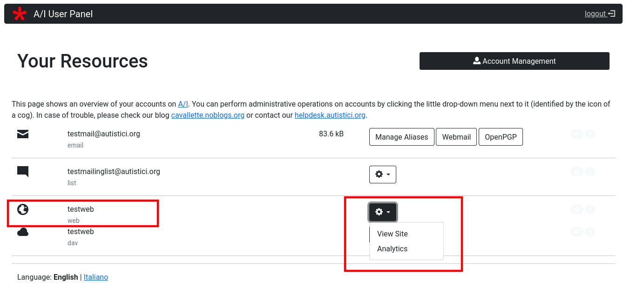Click the Manage Aliases button
Image resolution: width=644 pixels, height=296 pixels.
coord(401,137)
